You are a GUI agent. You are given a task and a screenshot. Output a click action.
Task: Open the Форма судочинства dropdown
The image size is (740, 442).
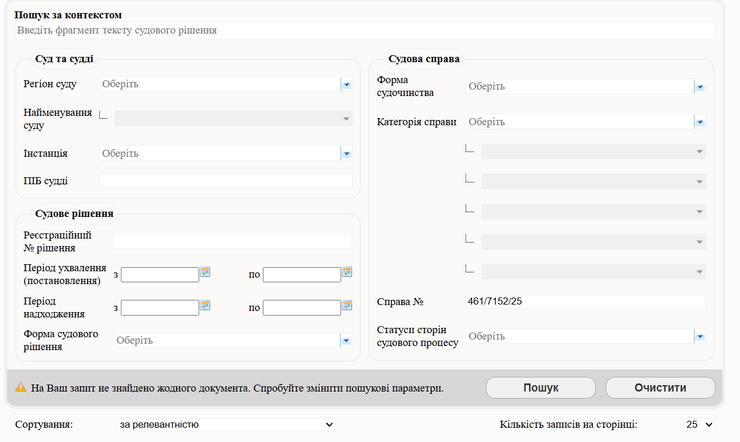[700, 87]
